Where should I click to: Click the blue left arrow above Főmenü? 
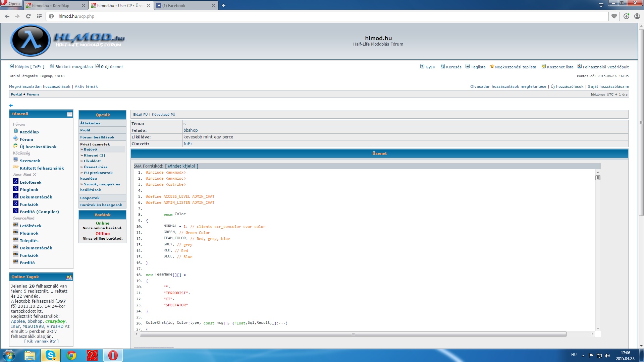tap(11, 105)
